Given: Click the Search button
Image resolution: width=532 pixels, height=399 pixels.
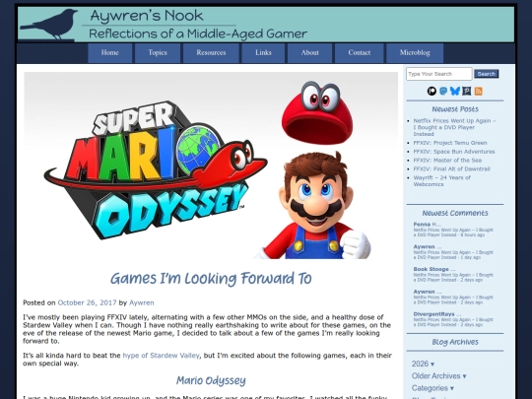Looking at the screenshot, I should [x=487, y=74].
